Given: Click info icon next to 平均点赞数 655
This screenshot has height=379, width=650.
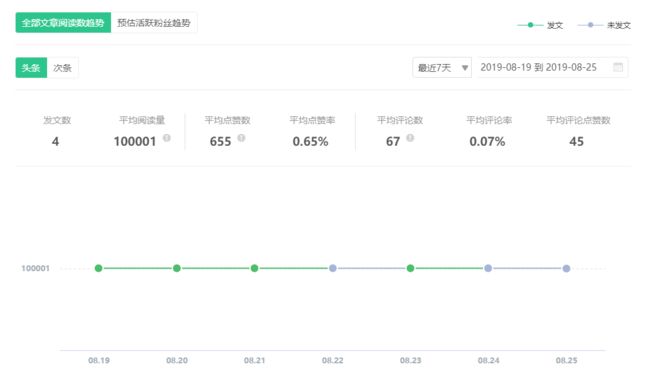Looking at the screenshot, I should click(241, 138).
